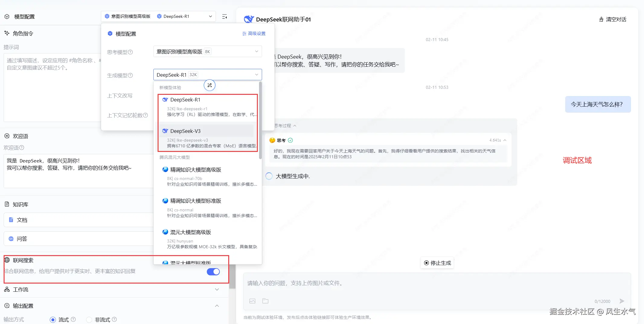Click the send message arrow icon

622,301
